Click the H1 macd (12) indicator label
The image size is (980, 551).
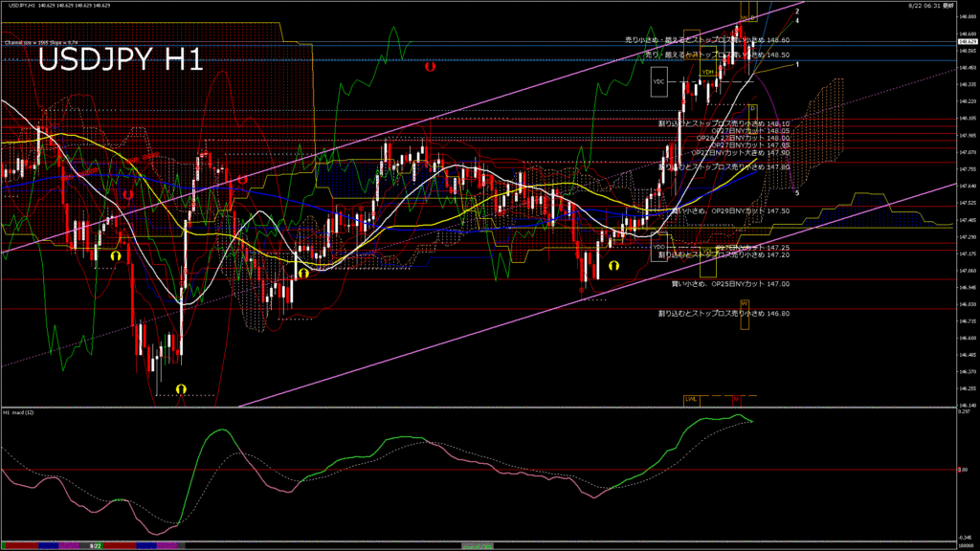[21, 412]
